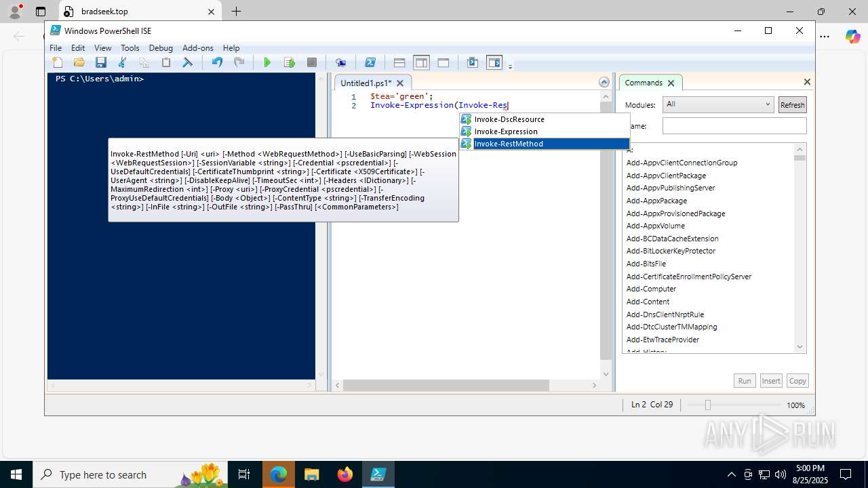Select Add-AppxPackage in commands list
Viewport: 868px width, 488px height.
(656, 201)
